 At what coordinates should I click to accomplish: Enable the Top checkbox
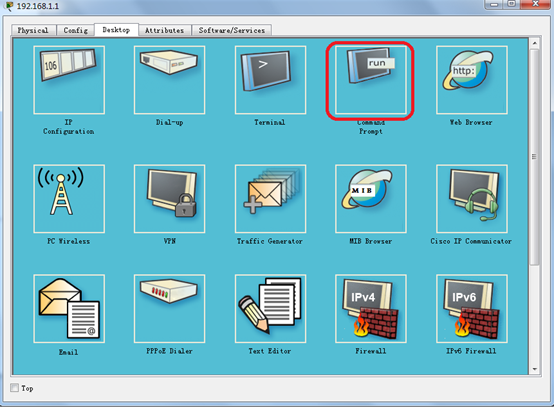[14, 388]
